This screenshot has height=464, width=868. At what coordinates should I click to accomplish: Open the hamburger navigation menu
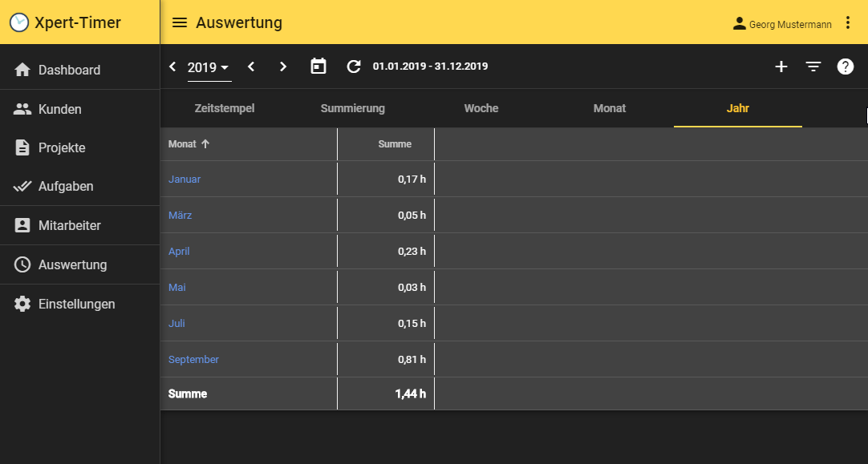click(180, 22)
